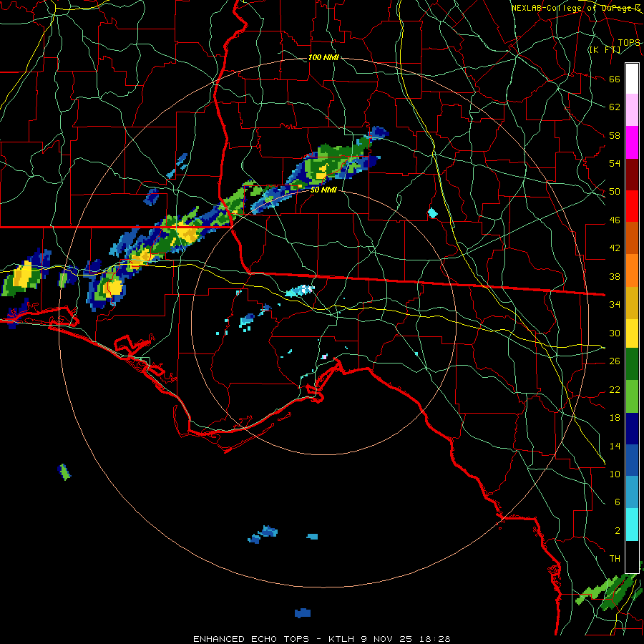Click the 42 value on the legend

tap(615, 248)
